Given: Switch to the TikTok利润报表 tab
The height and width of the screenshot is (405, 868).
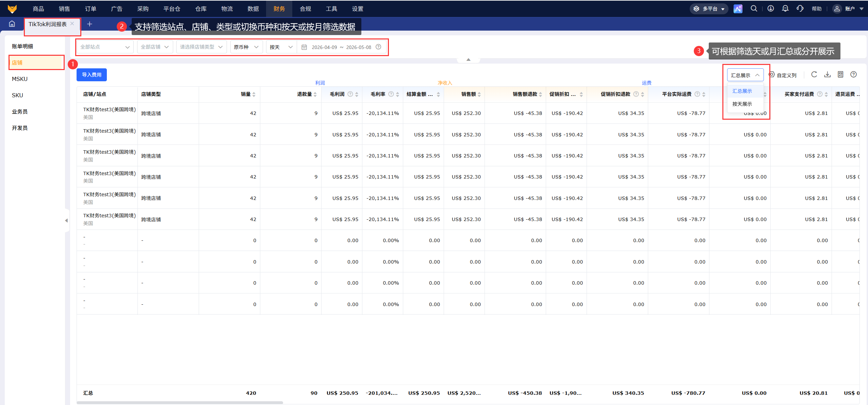Looking at the screenshot, I should tap(48, 24).
